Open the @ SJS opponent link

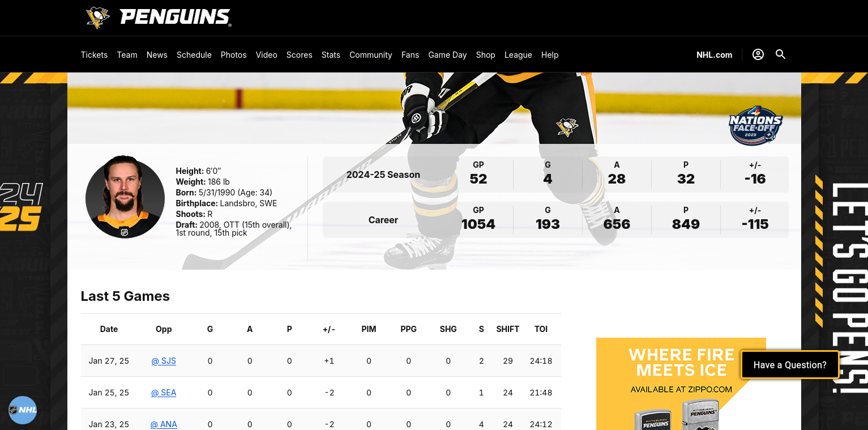[164, 361]
